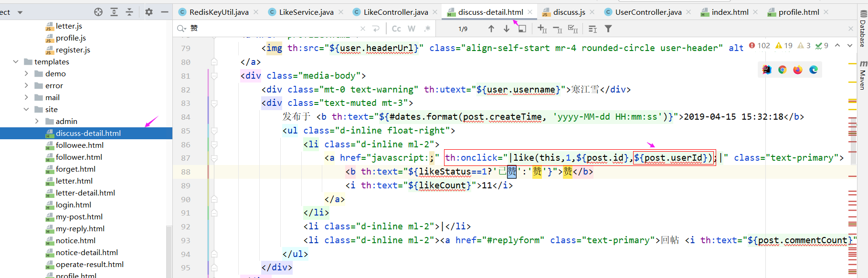Close the LikeService.java tab
Image resolution: width=868 pixels, height=278 pixels.
[341, 12]
